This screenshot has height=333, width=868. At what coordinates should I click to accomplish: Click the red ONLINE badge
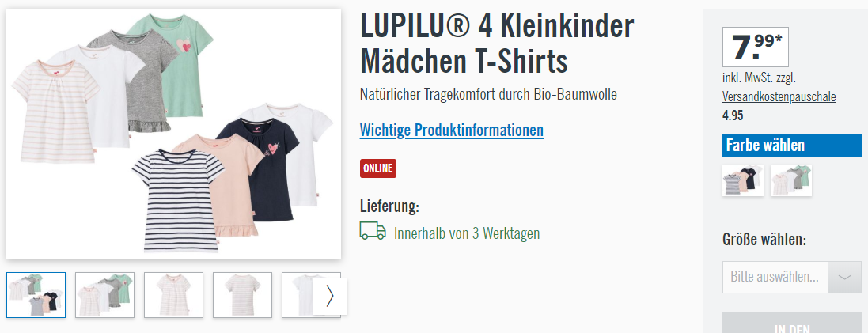pyautogui.click(x=378, y=168)
